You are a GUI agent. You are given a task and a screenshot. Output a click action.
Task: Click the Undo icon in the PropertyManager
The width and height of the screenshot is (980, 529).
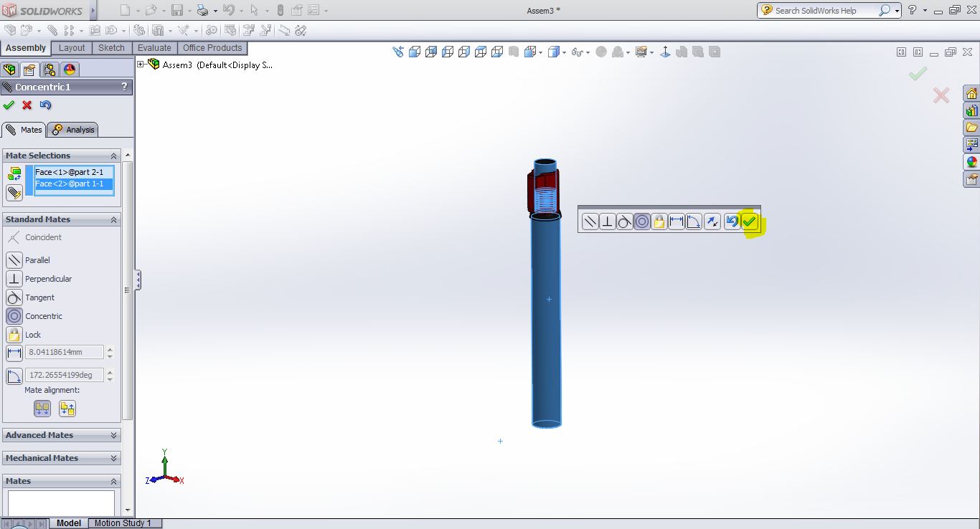[x=45, y=105]
